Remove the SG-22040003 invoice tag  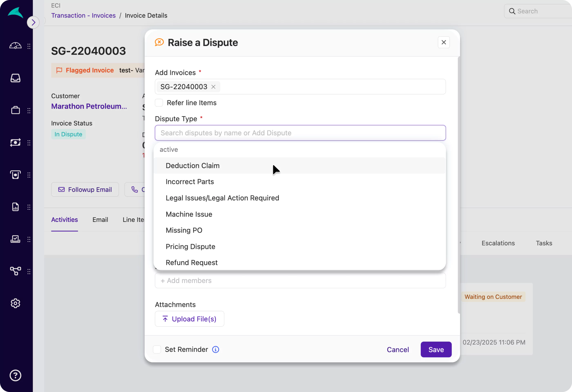click(213, 87)
